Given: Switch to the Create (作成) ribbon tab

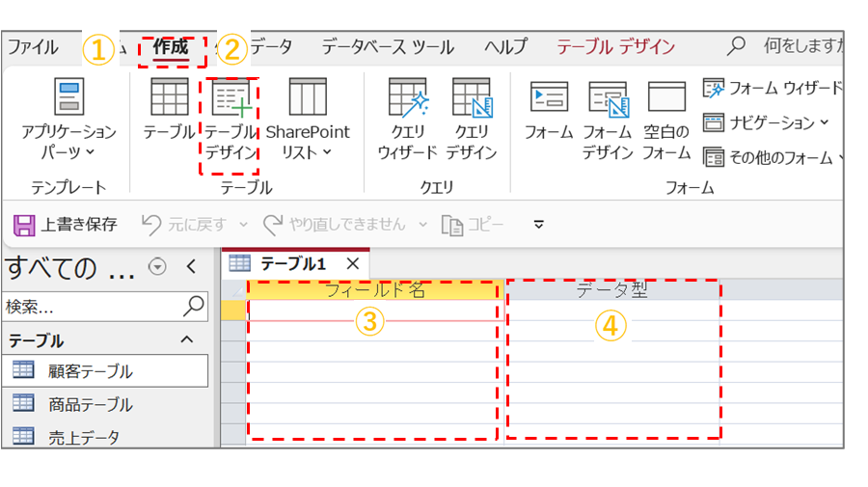Looking at the screenshot, I should [171, 46].
